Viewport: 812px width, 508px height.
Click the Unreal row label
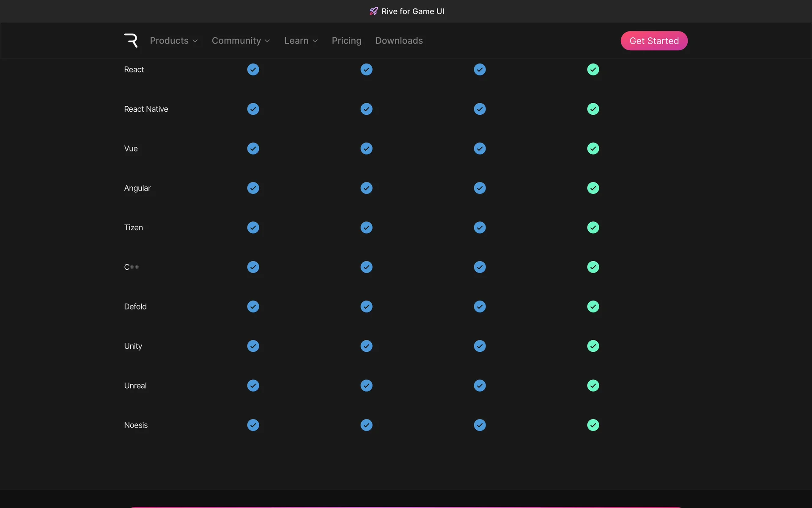pos(135,386)
